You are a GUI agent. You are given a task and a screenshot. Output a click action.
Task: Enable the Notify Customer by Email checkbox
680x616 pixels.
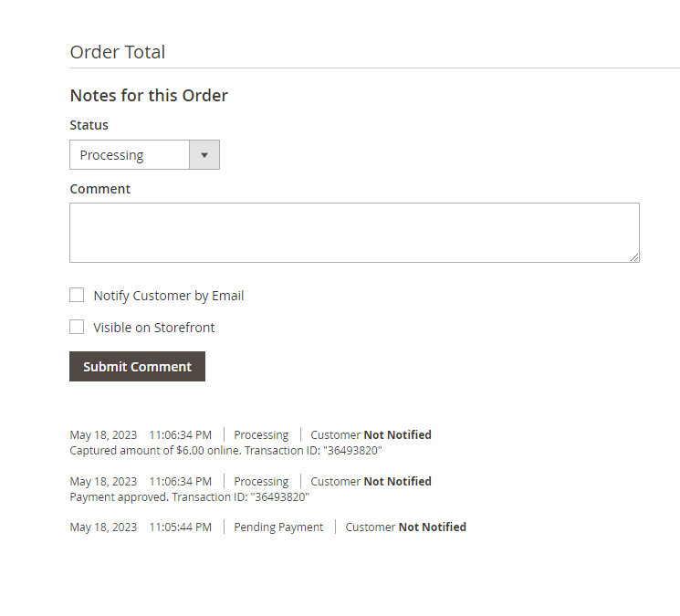click(x=77, y=296)
